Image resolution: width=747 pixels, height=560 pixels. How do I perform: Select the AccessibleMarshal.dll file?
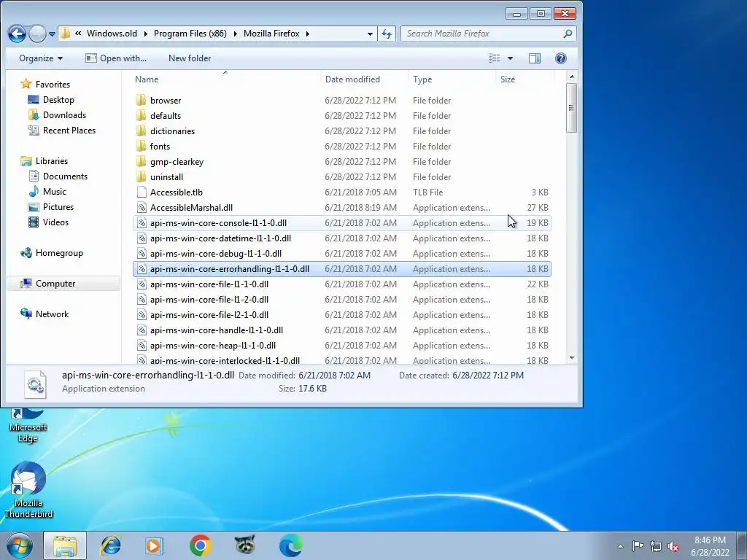pyautogui.click(x=341, y=208)
